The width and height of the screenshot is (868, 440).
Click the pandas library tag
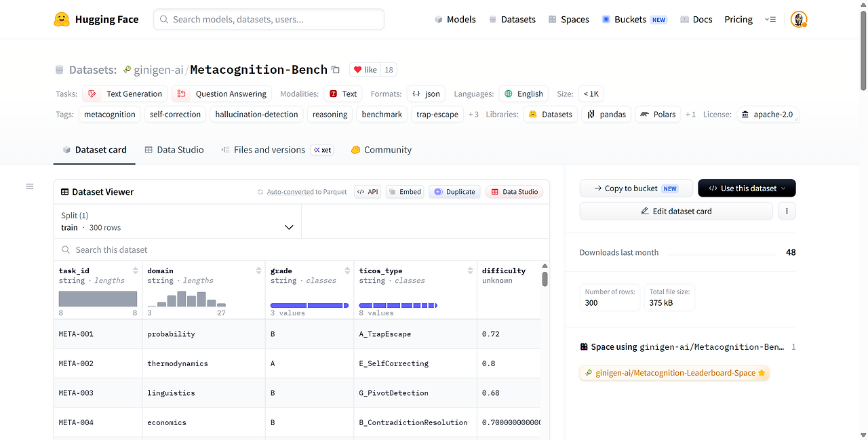click(606, 115)
